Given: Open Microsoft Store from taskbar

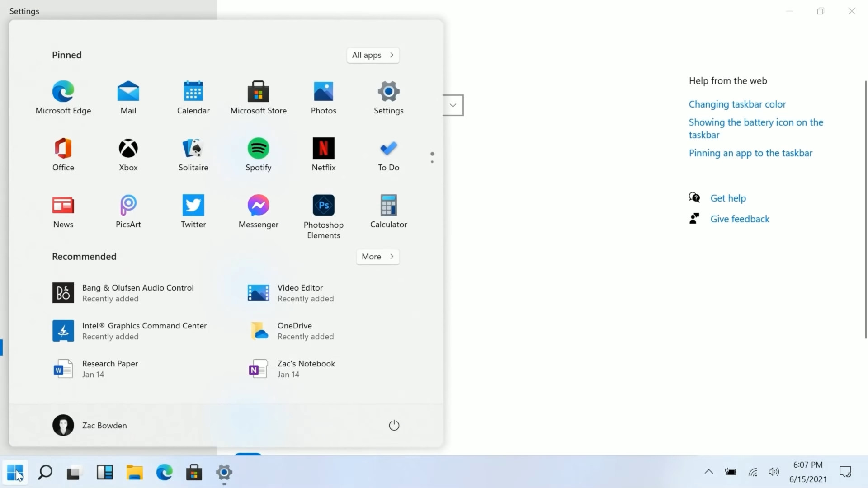Looking at the screenshot, I should click(194, 473).
